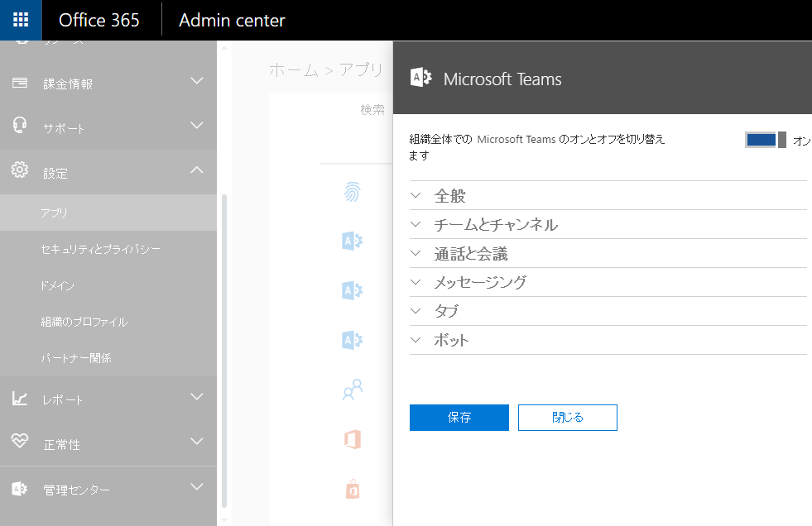
Task: Select the fingerprint app icon in the apps list
Action: pyautogui.click(x=353, y=191)
